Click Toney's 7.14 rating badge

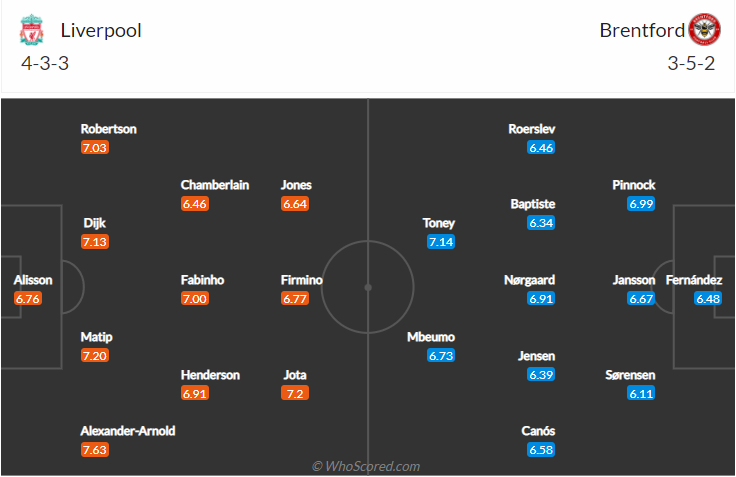coord(440,242)
